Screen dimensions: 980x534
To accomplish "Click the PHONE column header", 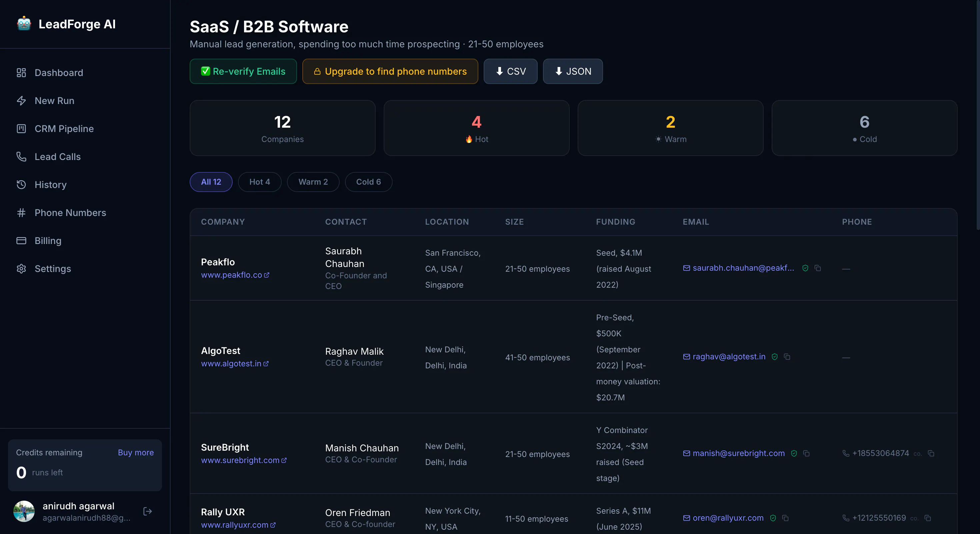I will pyautogui.click(x=857, y=222).
